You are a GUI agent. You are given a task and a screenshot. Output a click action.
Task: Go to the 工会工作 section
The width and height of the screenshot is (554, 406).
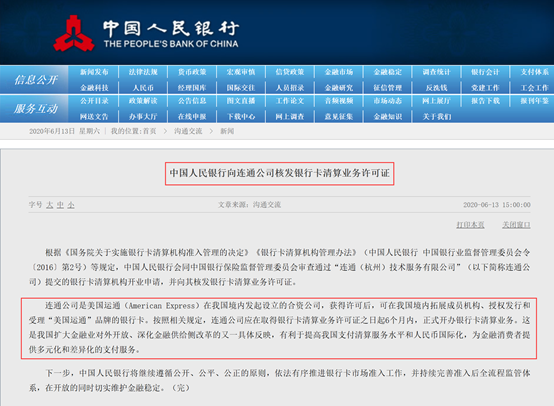(535, 88)
